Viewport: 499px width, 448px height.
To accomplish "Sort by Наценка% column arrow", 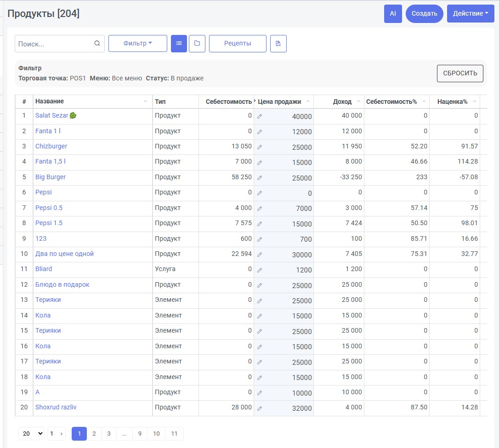I will pos(475,102).
